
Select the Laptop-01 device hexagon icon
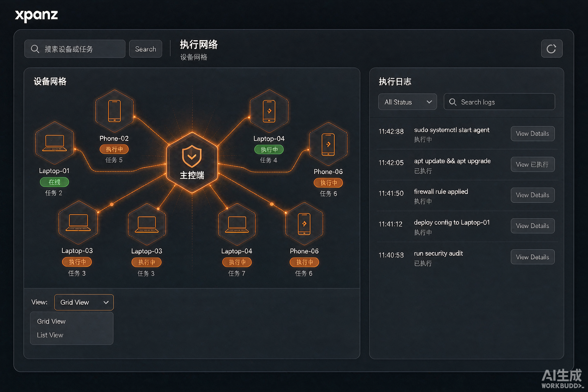click(54, 143)
